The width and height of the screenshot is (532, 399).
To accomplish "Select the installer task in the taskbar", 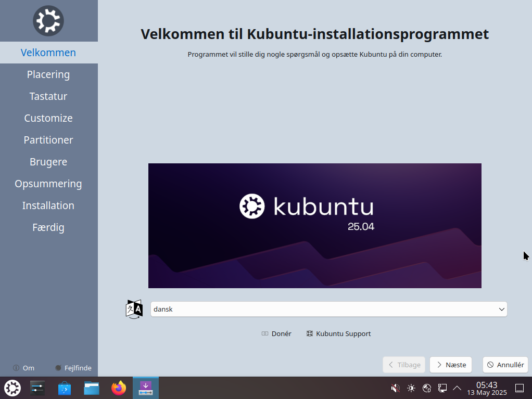I will [x=146, y=388].
